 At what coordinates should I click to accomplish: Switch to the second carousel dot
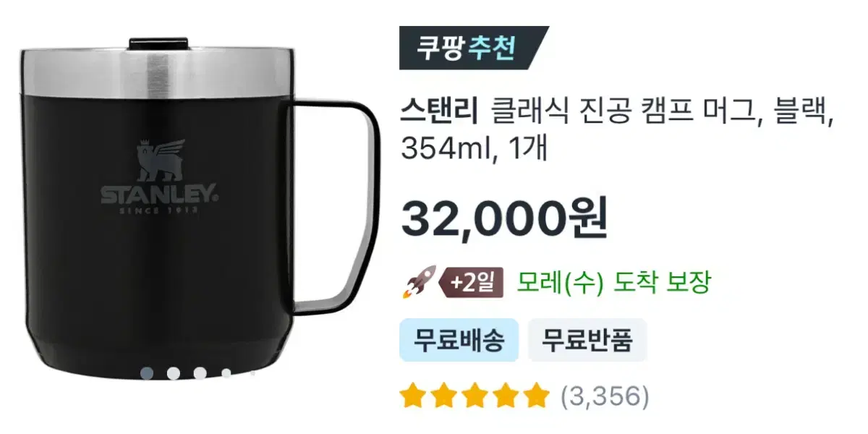[x=174, y=373]
